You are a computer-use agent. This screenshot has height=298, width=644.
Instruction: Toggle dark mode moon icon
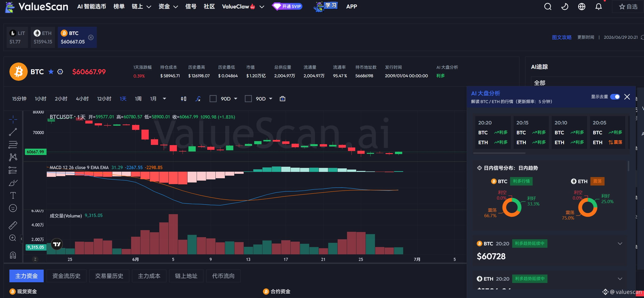(x=565, y=7)
